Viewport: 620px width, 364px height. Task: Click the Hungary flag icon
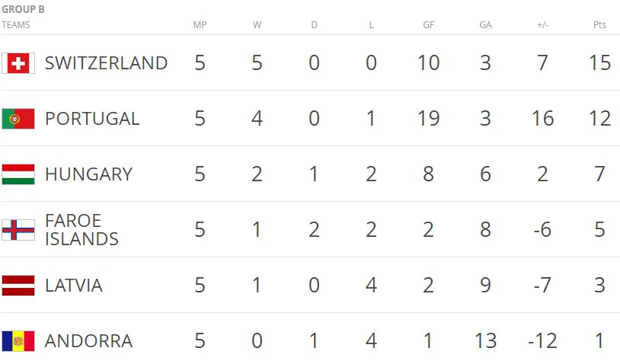[x=18, y=174]
